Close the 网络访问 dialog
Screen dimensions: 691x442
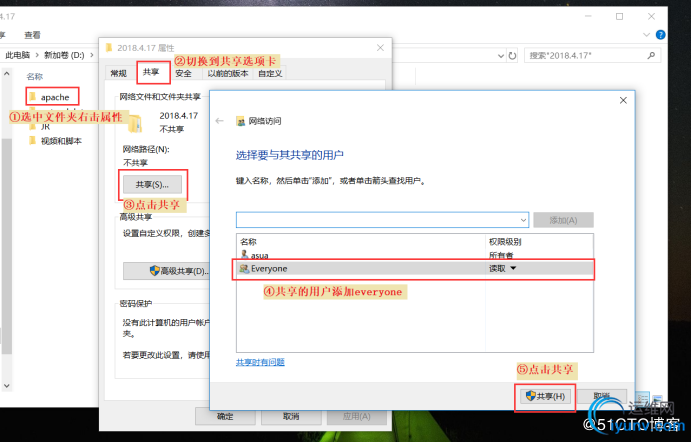623,100
